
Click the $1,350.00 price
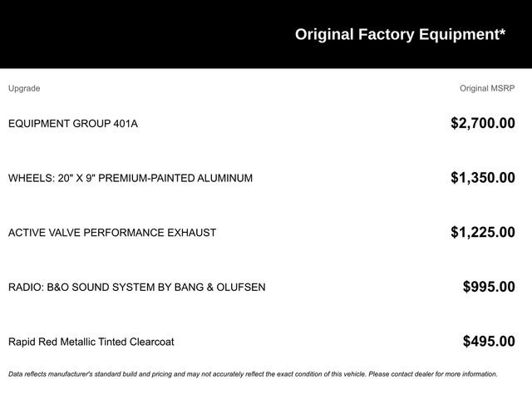tap(483, 178)
